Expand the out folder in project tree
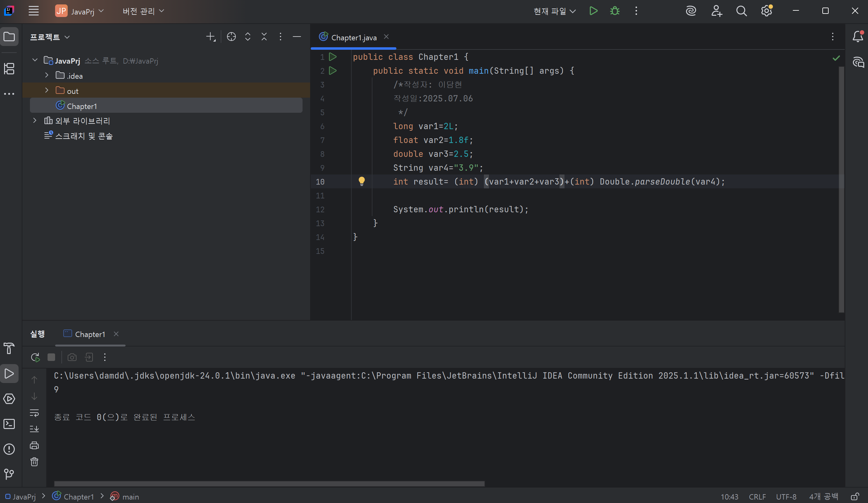Viewport: 868px width, 503px height. point(47,91)
